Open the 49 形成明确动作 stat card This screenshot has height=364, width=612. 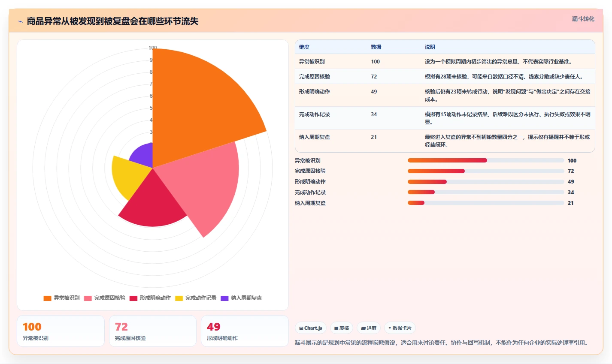[x=245, y=331]
